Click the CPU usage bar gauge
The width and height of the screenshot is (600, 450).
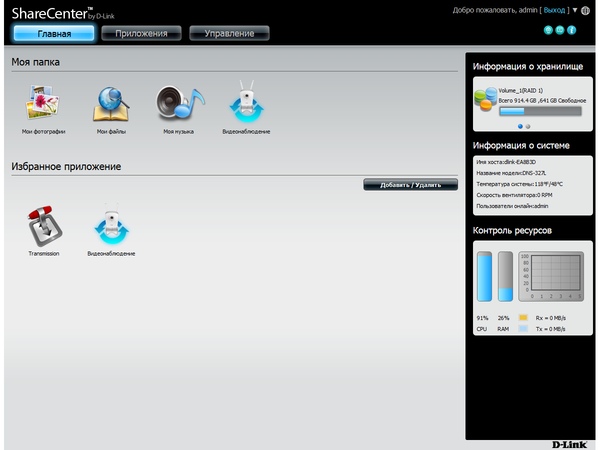pyautogui.click(x=484, y=276)
